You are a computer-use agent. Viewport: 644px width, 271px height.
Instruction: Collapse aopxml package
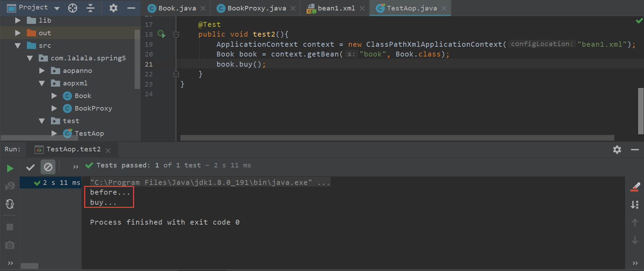42,83
